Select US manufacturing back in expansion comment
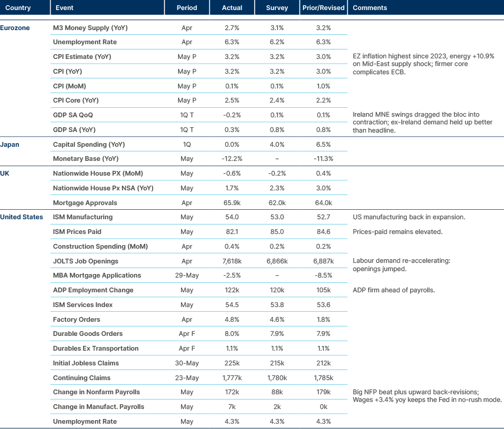Image resolution: width=504 pixels, height=429 pixels. tap(409, 217)
